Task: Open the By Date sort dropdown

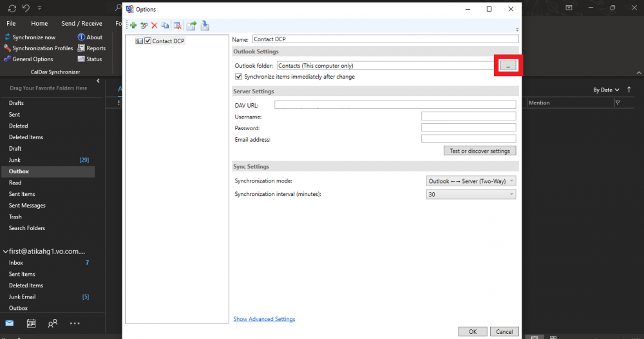Action: pyautogui.click(x=606, y=90)
